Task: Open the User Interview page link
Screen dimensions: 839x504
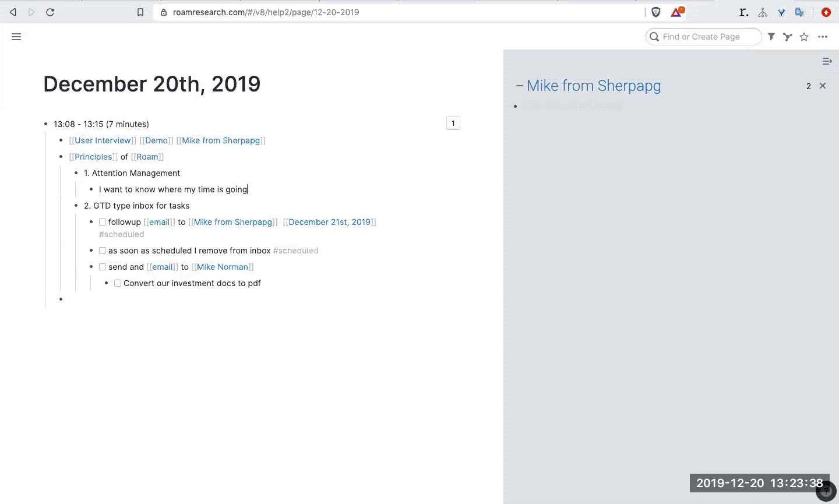Action: point(103,140)
